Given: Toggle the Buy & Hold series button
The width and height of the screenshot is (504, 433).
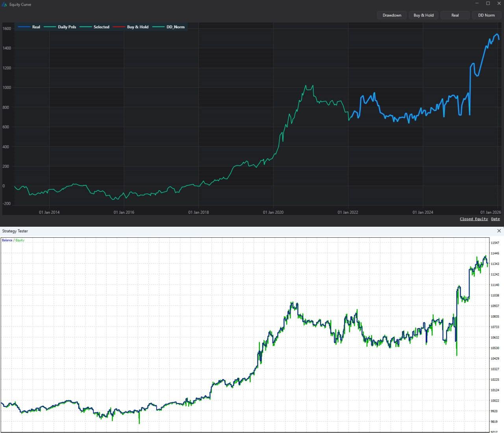Looking at the screenshot, I should 423,15.
